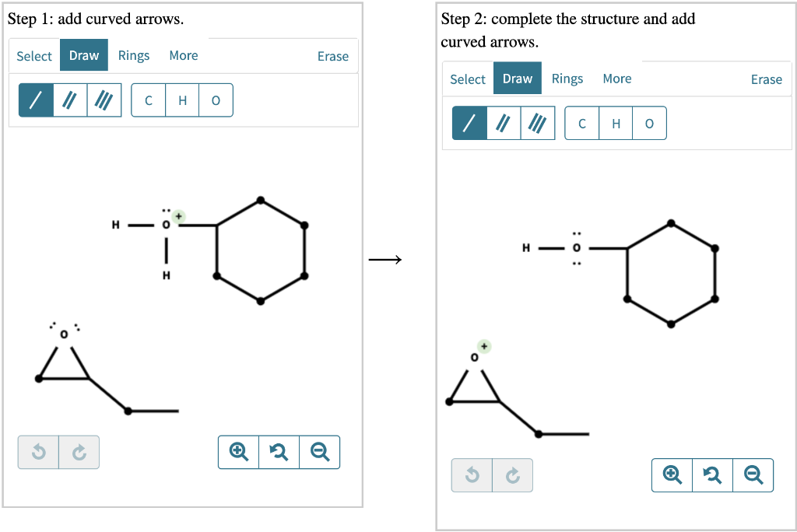Select the triple bond tool in Step 2
This screenshot has height=532, width=797.
(x=535, y=122)
